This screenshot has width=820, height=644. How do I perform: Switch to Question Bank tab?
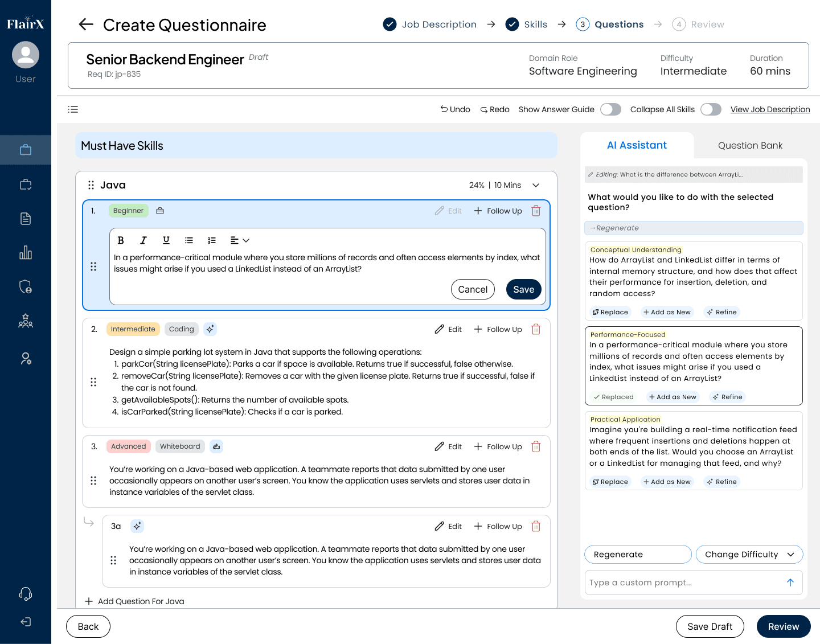click(x=750, y=145)
